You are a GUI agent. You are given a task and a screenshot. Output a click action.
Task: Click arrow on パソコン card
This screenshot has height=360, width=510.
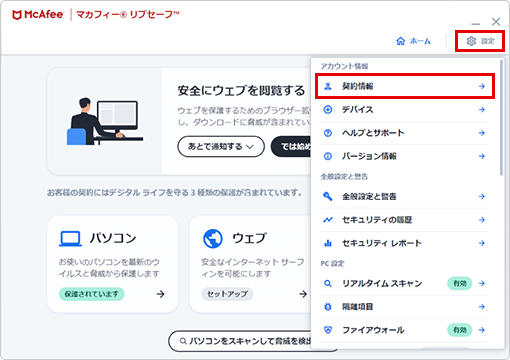click(161, 294)
